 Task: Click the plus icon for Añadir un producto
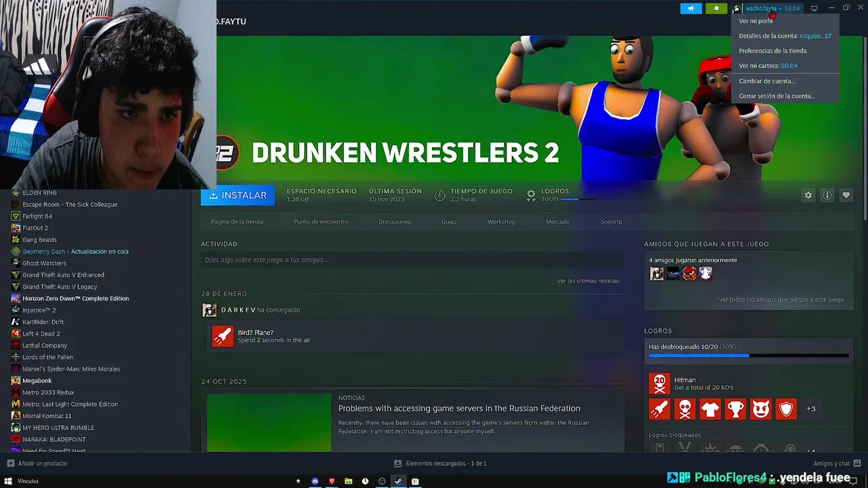click(x=10, y=464)
